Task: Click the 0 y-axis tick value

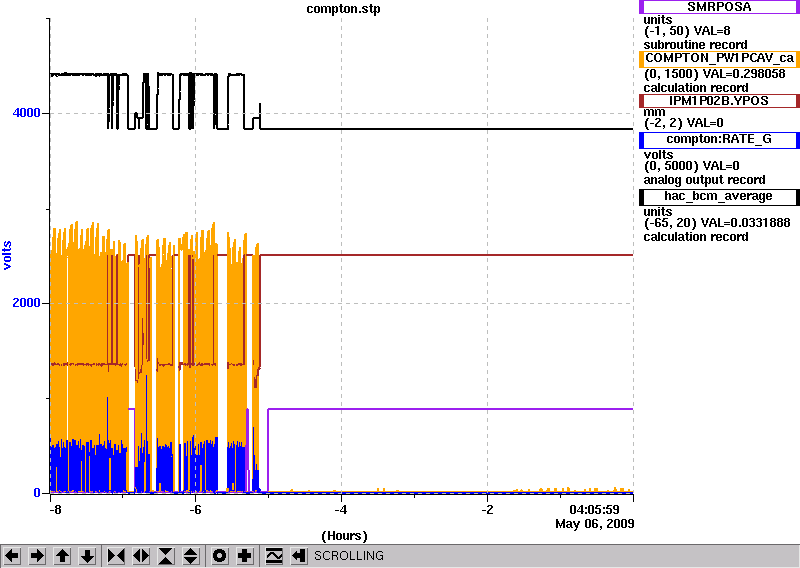Action: pos(37,493)
